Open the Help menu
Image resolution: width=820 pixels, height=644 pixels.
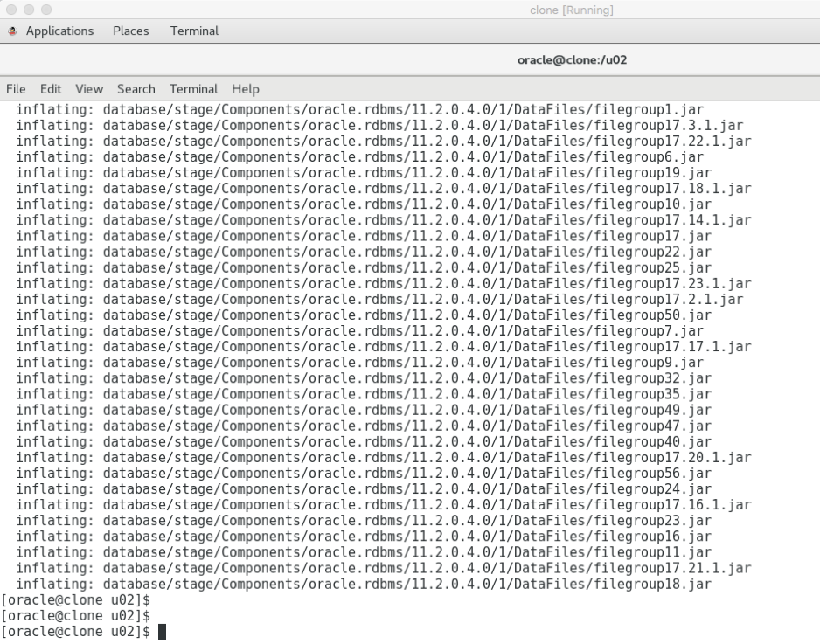pos(245,88)
